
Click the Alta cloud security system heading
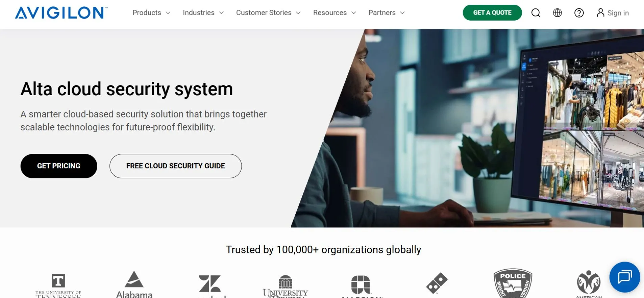coord(127,89)
